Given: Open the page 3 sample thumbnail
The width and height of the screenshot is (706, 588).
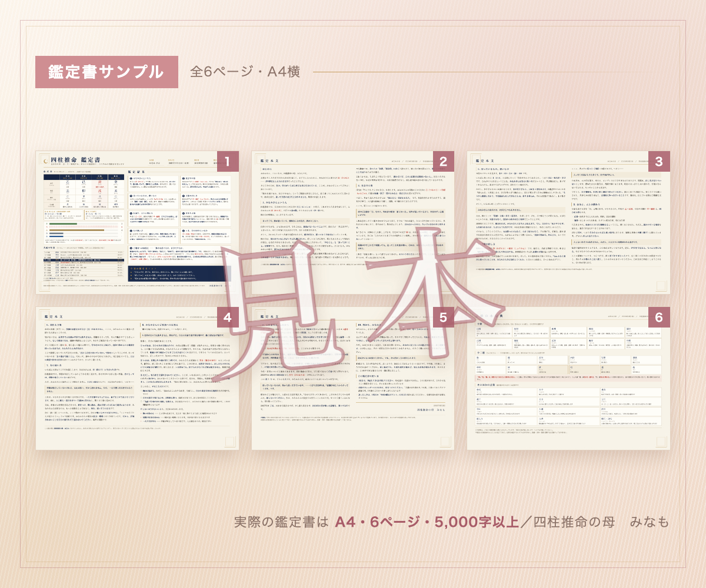Looking at the screenshot, I should tap(568, 223).
